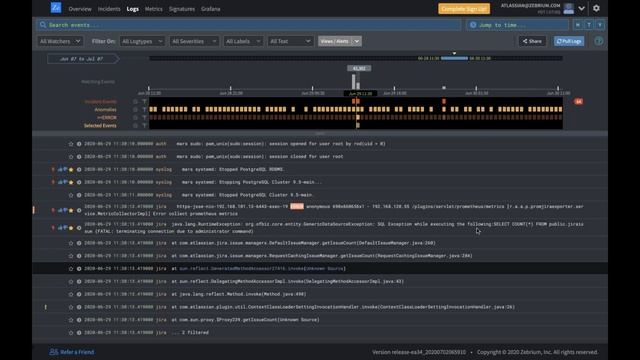Star the session closed for user root event

[x=71, y=157]
